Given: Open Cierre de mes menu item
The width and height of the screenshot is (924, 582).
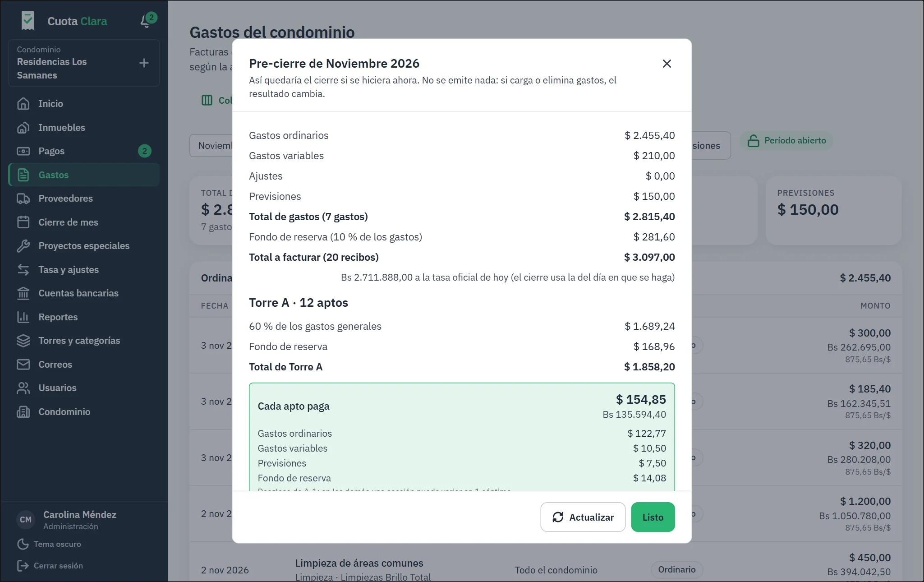Looking at the screenshot, I should coord(84,222).
